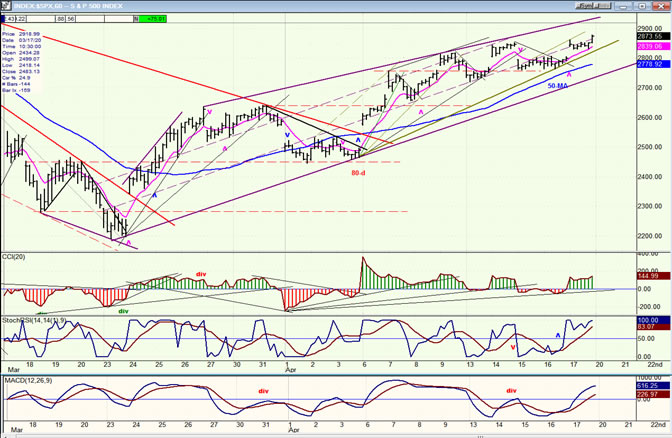The height and width of the screenshot is (438, 672).
Task: Click the 83.07 StochRSI signal value tag
Action: (652, 327)
